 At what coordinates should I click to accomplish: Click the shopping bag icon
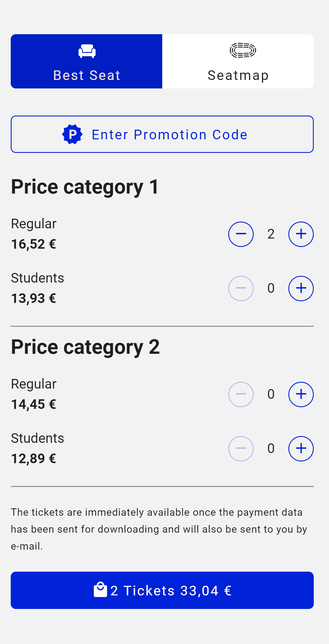(100, 590)
